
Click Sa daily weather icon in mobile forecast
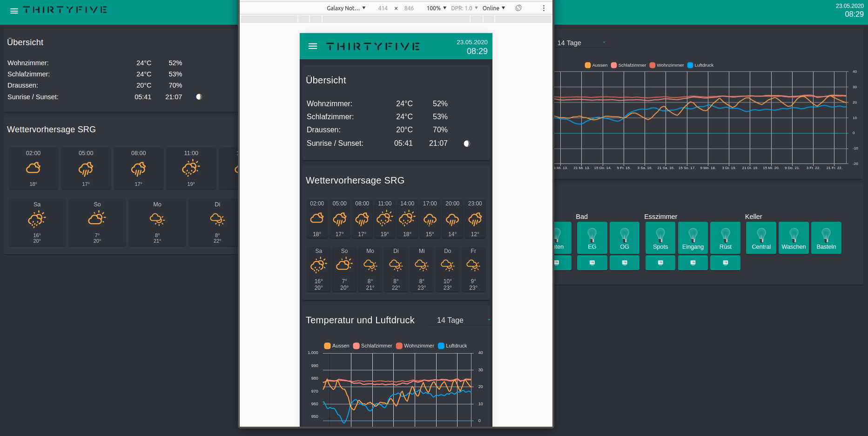coord(319,265)
